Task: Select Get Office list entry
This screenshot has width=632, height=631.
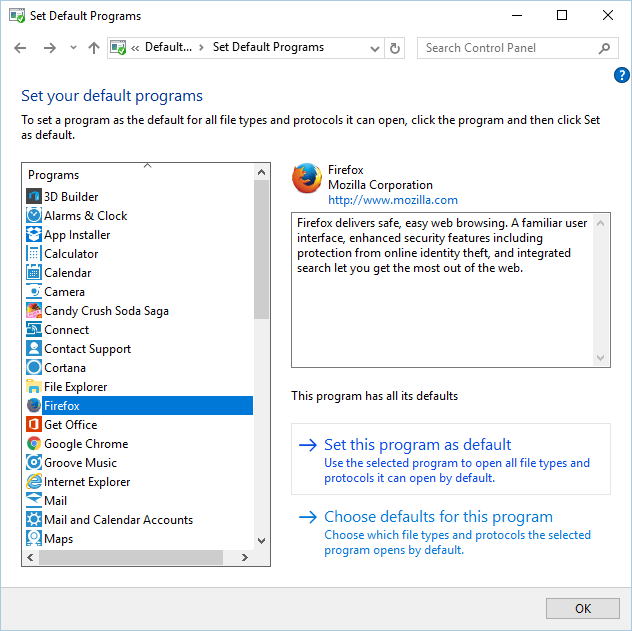Action: click(x=71, y=425)
